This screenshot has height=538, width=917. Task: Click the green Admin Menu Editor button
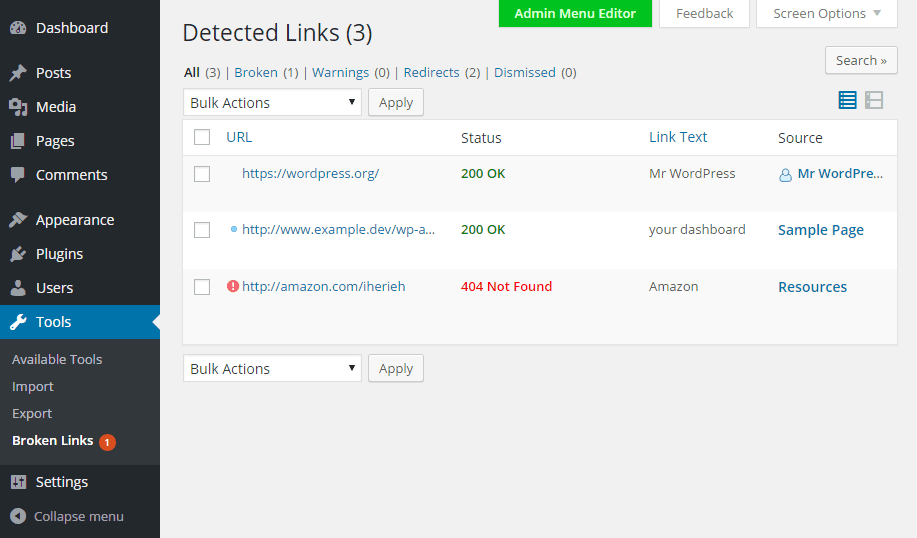tap(575, 13)
